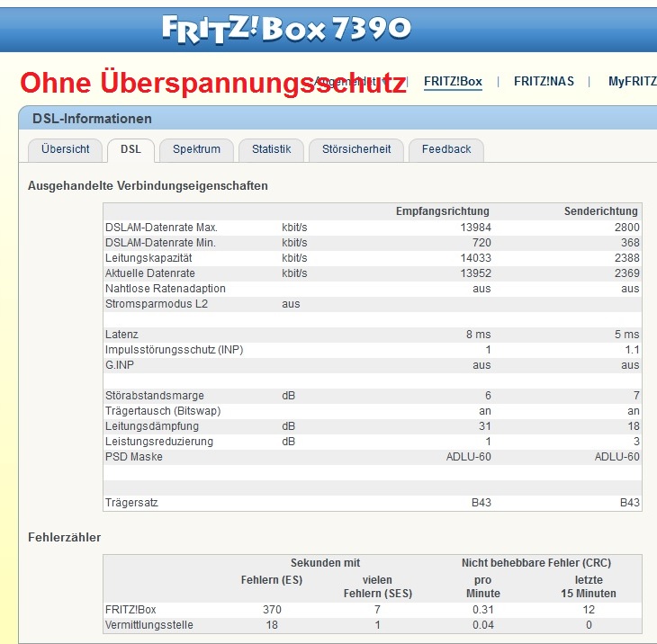Screen dimensions: 657x644
Task: Select the DSL tab
Action: pyautogui.click(x=130, y=149)
